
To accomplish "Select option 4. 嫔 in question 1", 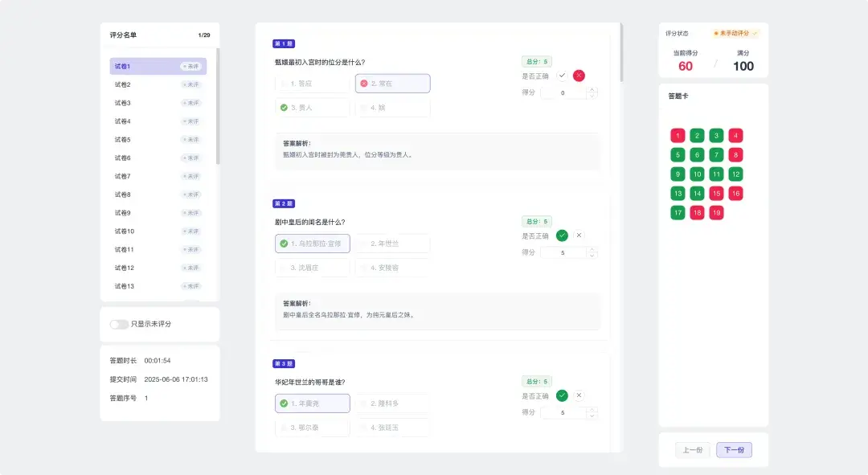I will coord(392,108).
